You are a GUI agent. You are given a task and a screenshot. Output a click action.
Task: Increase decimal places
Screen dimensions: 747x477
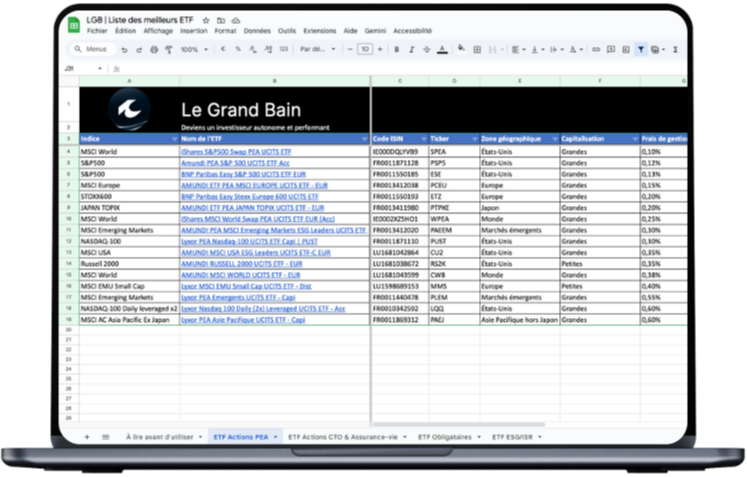coord(268,49)
